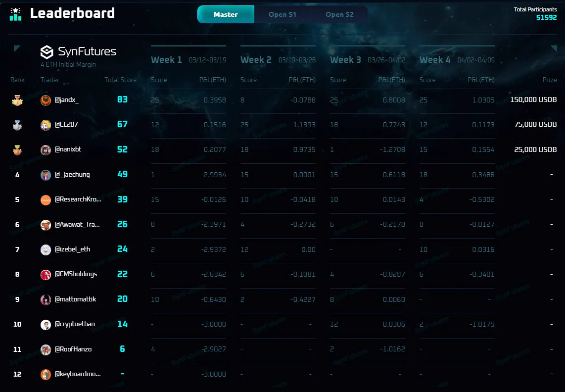The width and height of the screenshot is (565, 392).
Task: Click total score 67
Action: pos(122,124)
